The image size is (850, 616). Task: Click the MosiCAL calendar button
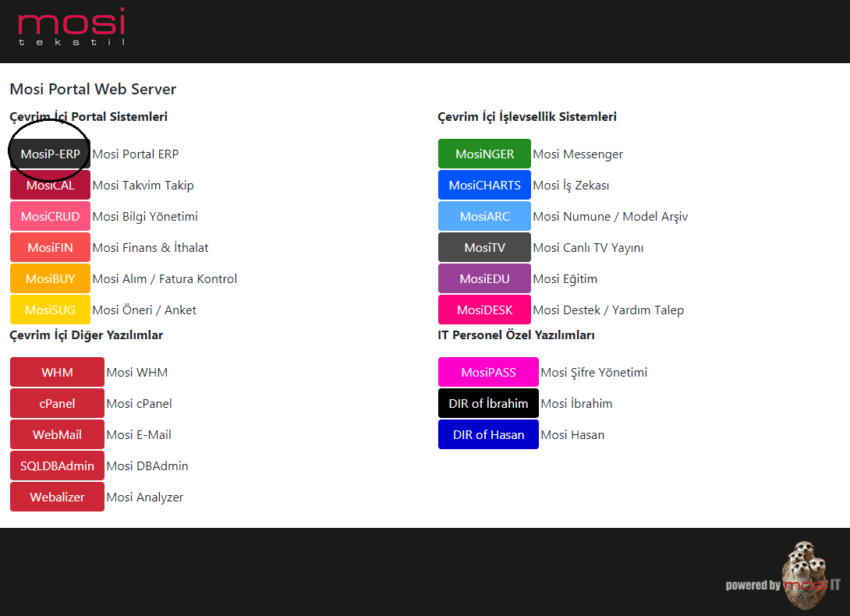coord(50,186)
